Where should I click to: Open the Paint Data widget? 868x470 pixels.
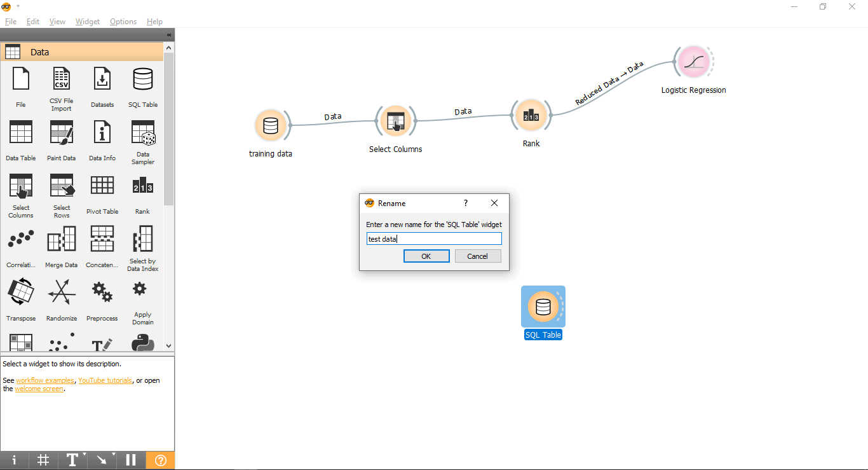tap(62, 133)
